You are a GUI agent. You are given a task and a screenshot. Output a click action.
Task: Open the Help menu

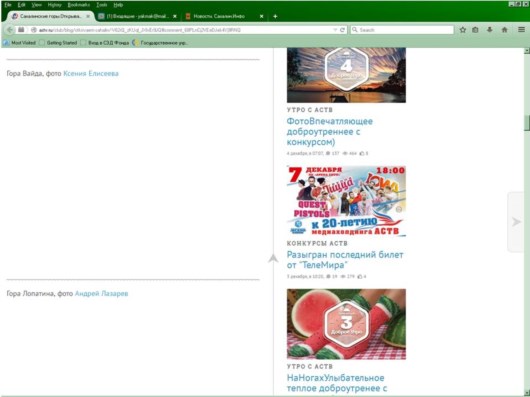click(118, 5)
